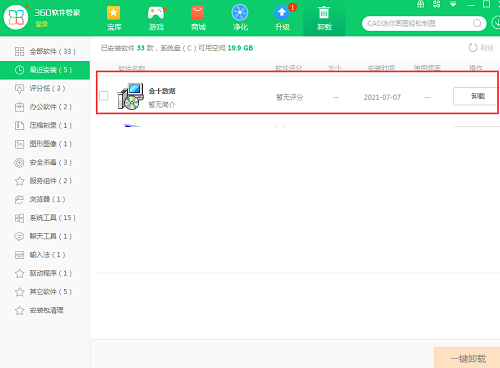Tick the checkbox for 金十数据
The height and width of the screenshot is (368, 500).
(104, 96)
